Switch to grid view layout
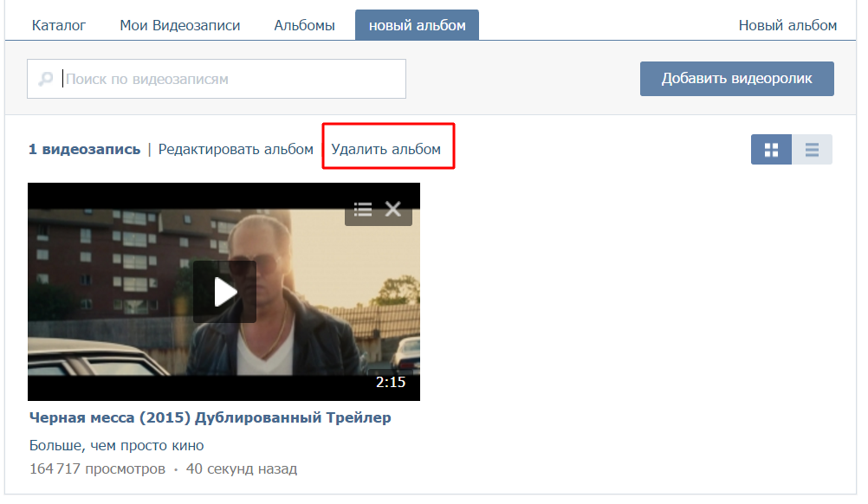This screenshot has height=504, width=868. (771, 150)
